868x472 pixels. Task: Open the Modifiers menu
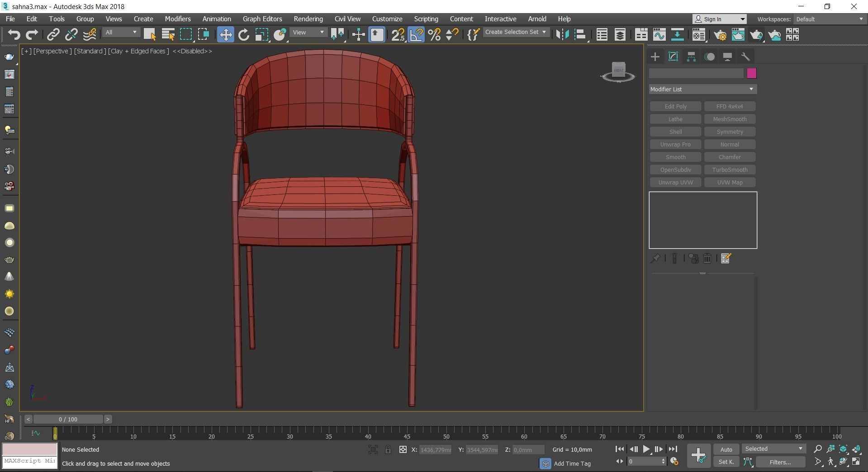coord(178,19)
